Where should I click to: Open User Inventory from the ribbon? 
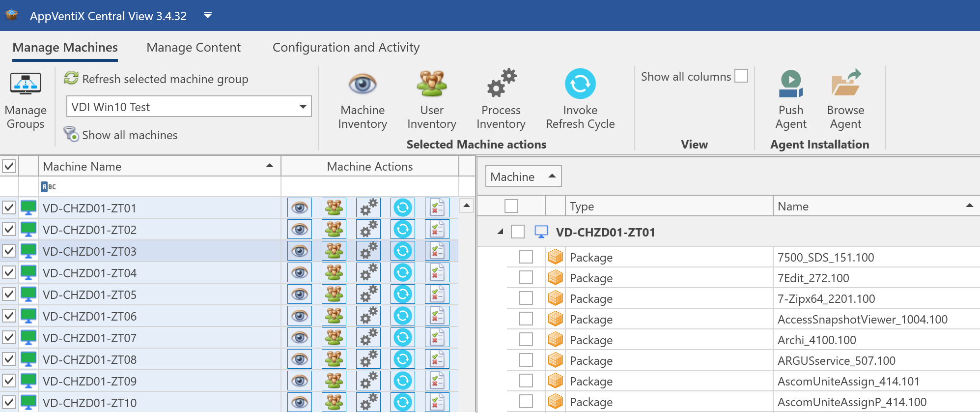[x=431, y=84]
